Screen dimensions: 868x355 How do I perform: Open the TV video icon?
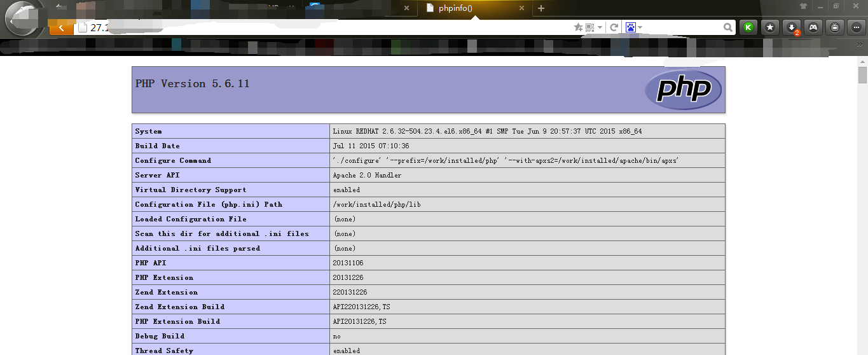835,27
